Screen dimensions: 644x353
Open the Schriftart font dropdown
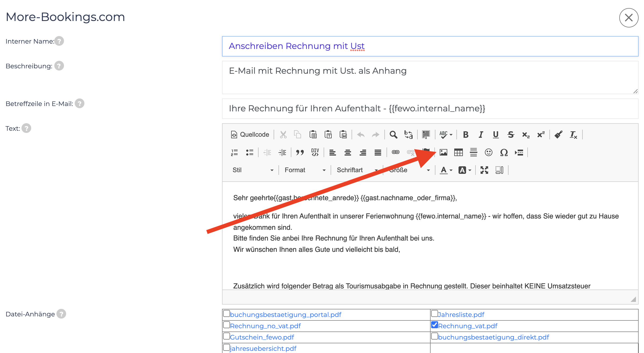pyautogui.click(x=357, y=170)
